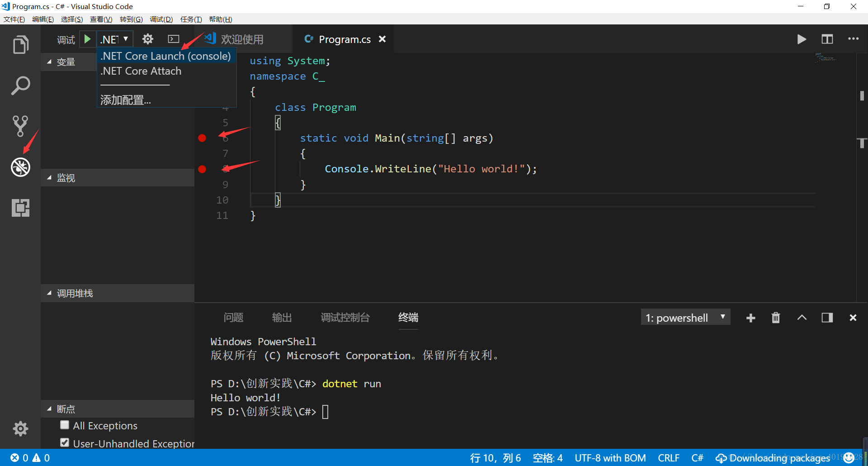
Task: Click line number 10 in gutter
Action: pyautogui.click(x=222, y=200)
